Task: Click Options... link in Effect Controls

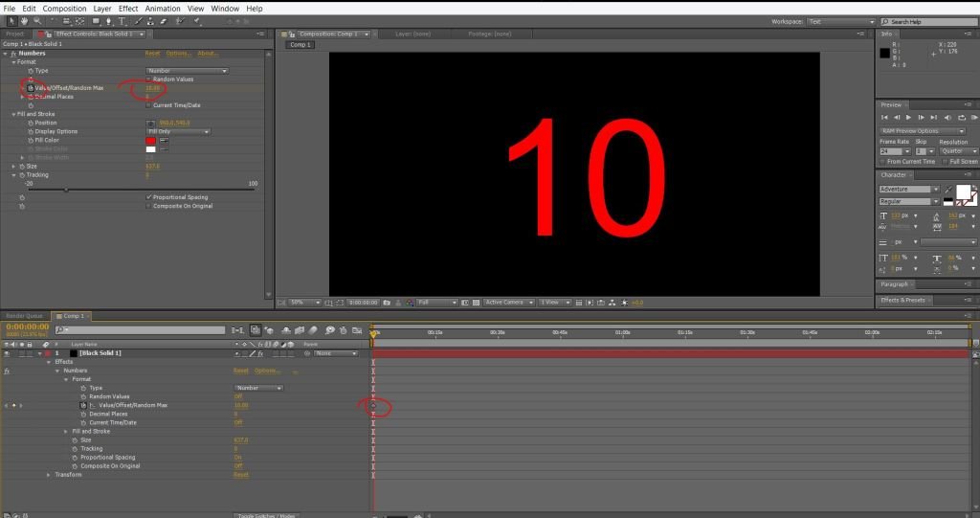Action: click(x=179, y=54)
